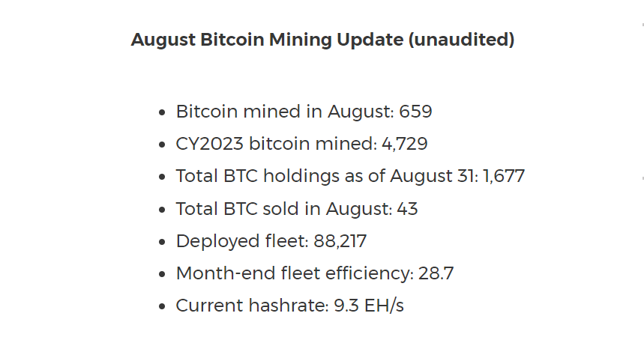Click the value 28.7
The height and width of the screenshot is (346, 644).
436,273
